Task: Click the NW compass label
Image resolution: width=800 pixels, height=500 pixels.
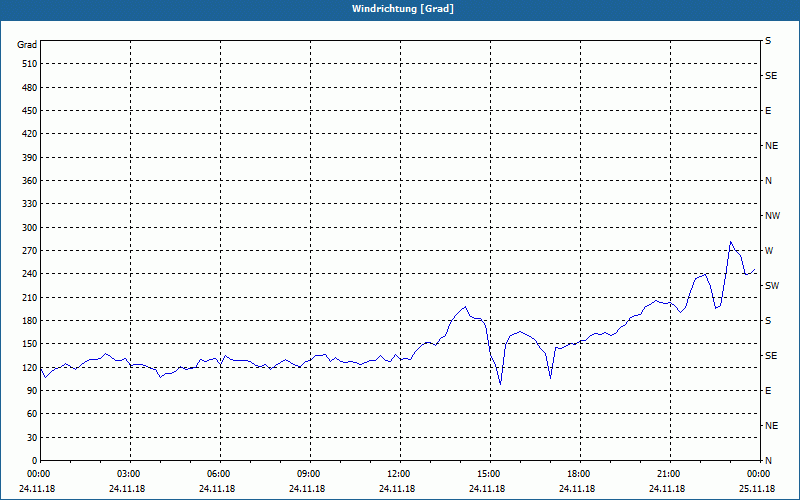Action: coord(772,216)
